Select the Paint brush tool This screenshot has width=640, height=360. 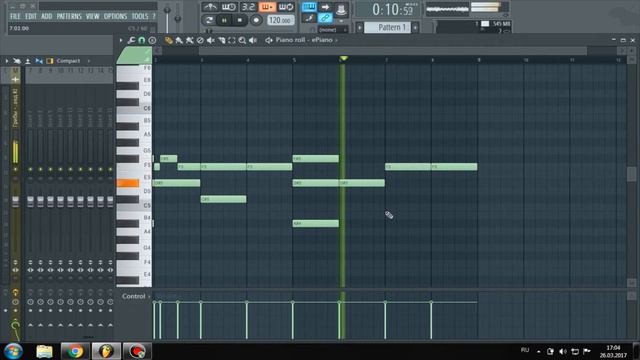(x=179, y=40)
